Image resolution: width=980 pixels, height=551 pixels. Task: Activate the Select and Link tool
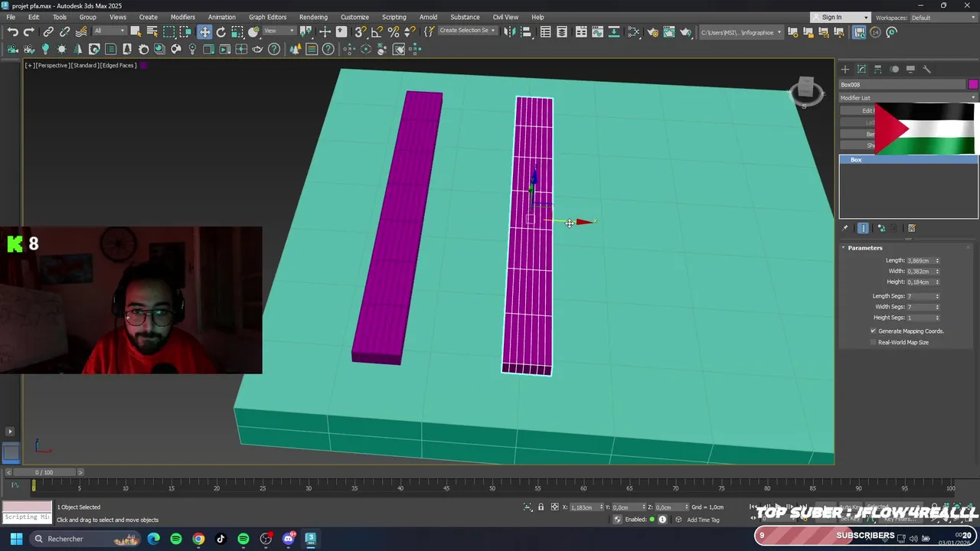point(48,31)
